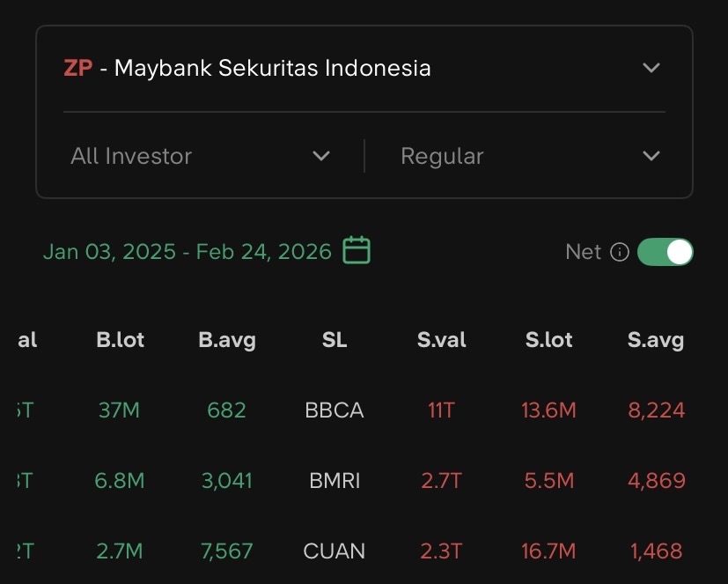Sort by the B.lot column header
This screenshot has height=584, width=728.
pyautogui.click(x=120, y=340)
